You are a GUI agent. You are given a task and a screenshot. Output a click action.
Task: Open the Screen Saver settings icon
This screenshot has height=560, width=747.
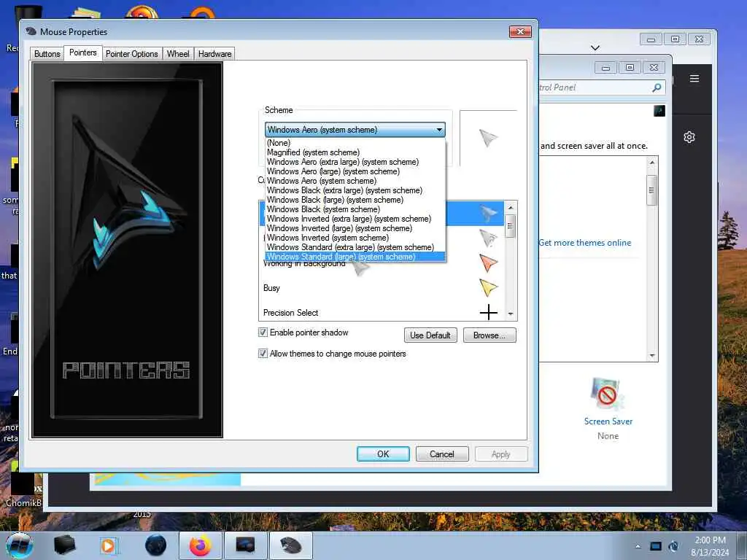tap(606, 395)
